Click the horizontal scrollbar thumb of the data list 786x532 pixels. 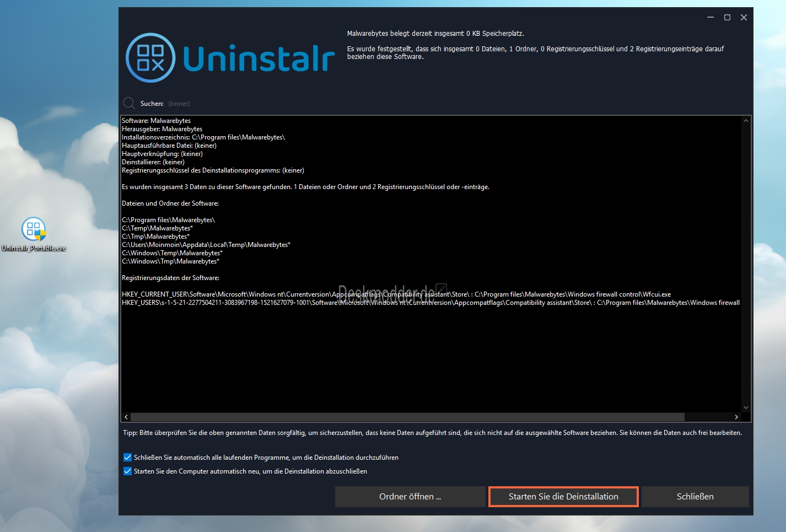pos(407,417)
